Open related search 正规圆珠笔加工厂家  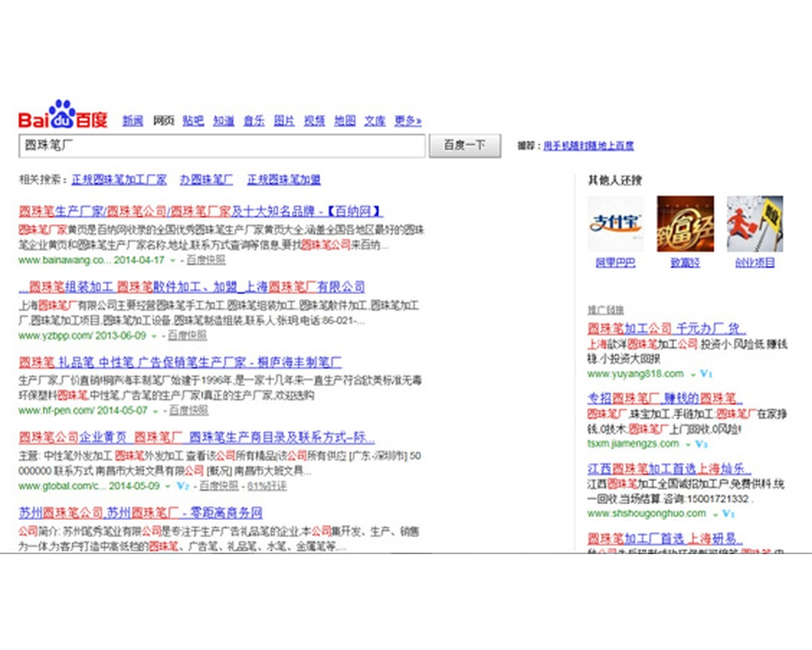pos(119,180)
